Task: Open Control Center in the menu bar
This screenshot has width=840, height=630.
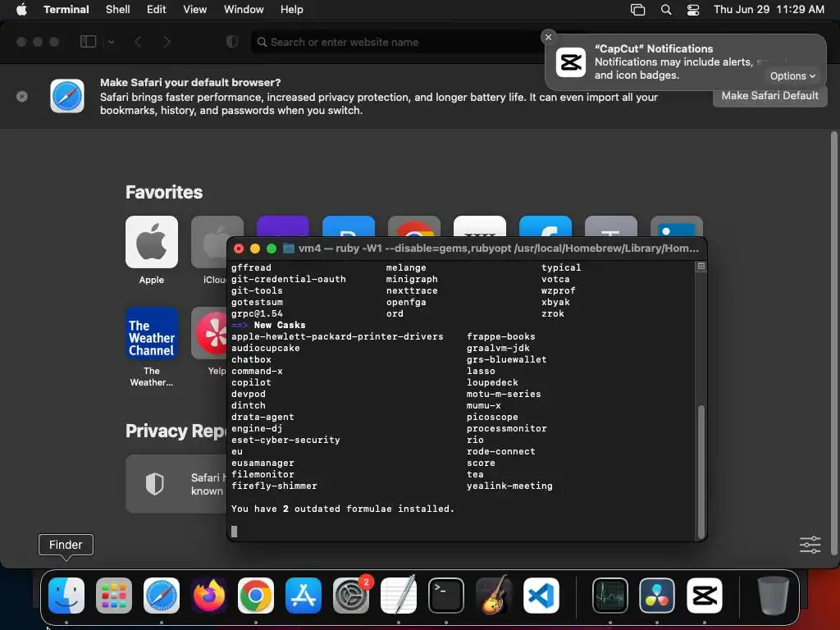Action: coord(692,10)
